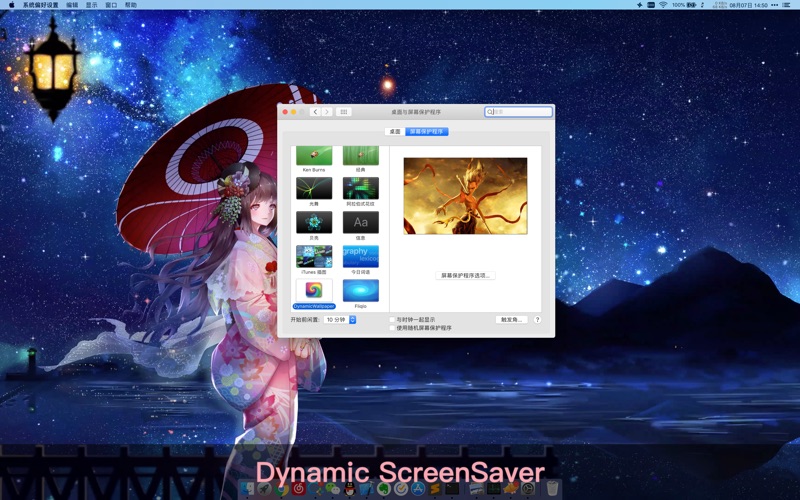The image size is (800, 500).
Task: Switch to the 桌面 (Desktop) tab
Action: tap(395, 132)
